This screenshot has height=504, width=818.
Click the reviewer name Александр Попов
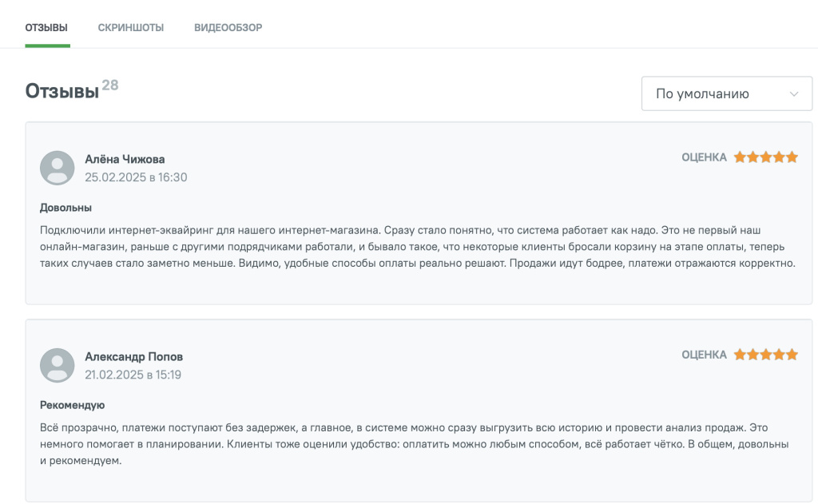pos(133,356)
